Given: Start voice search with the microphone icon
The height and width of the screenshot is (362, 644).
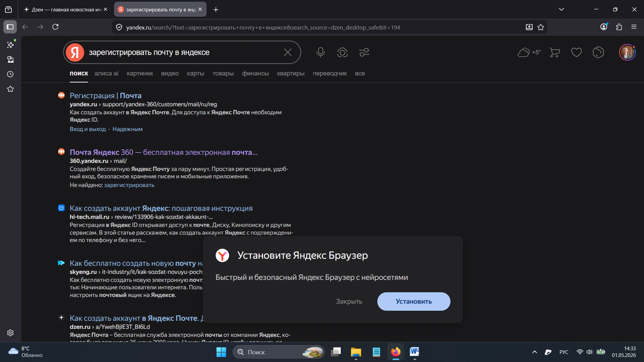Looking at the screenshot, I should click(321, 52).
